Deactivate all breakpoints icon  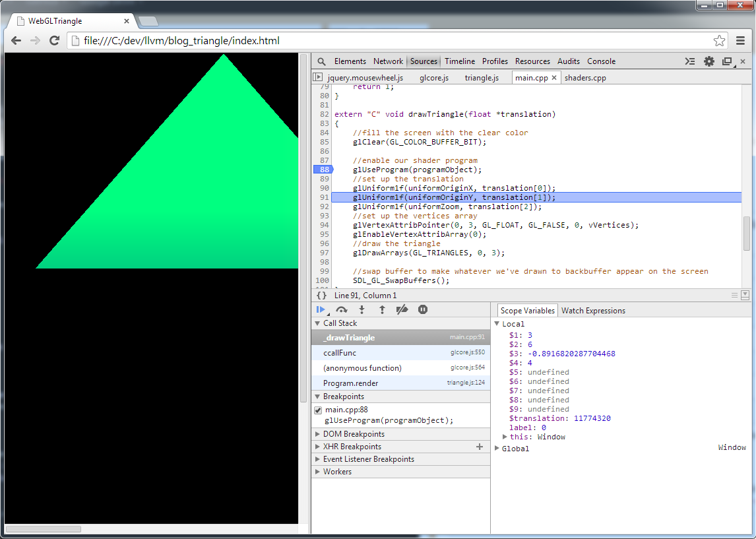tap(402, 309)
